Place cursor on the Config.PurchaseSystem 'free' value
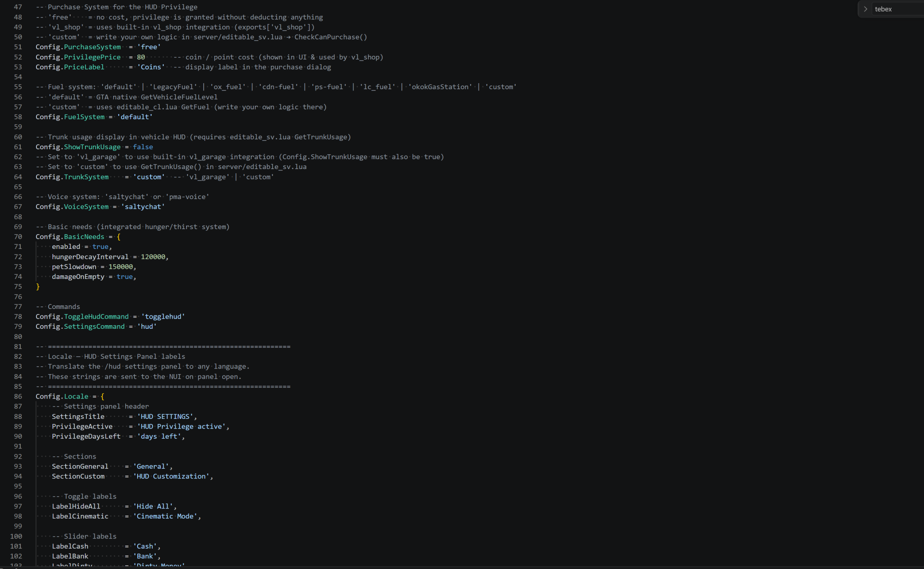924x569 pixels. [149, 47]
